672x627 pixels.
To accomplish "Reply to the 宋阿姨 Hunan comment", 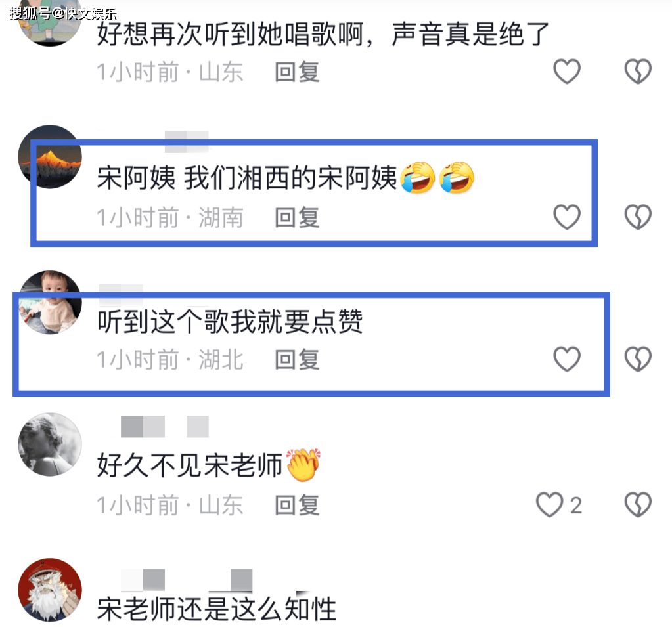I will 297,217.
